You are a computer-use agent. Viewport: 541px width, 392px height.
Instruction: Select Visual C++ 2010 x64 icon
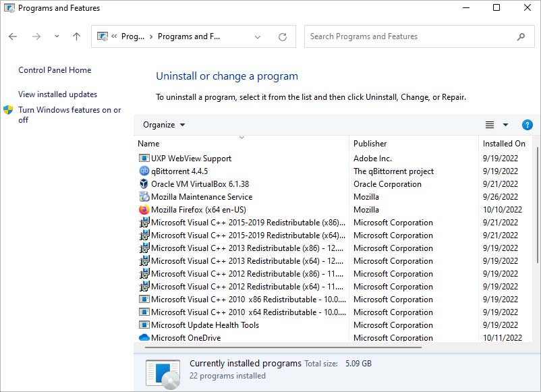pyautogui.click(x=144, y=312)
